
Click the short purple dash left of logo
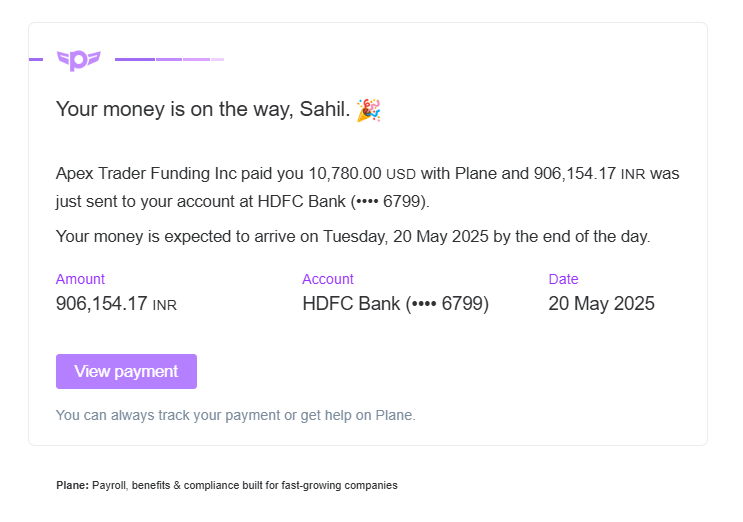point(36,60)
